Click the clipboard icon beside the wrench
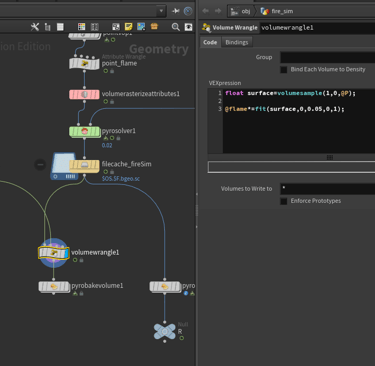This screenshot has height=366, width=375. [47, 27]
